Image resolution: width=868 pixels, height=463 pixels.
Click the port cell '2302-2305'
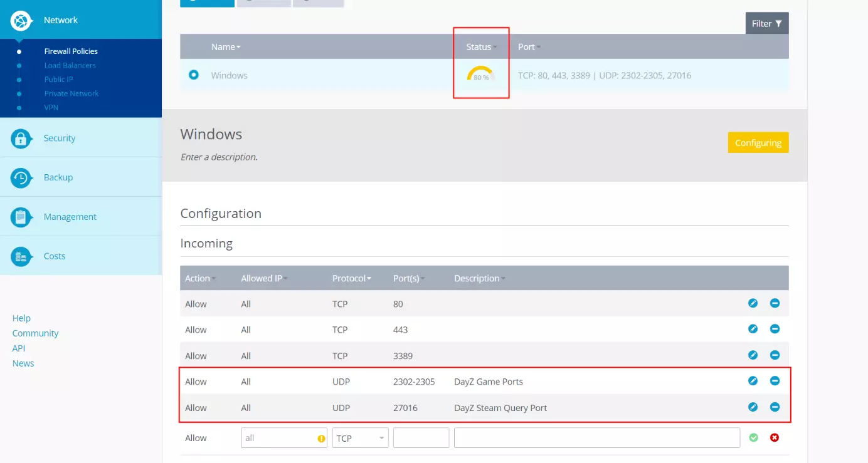click(x=414, y=382)
